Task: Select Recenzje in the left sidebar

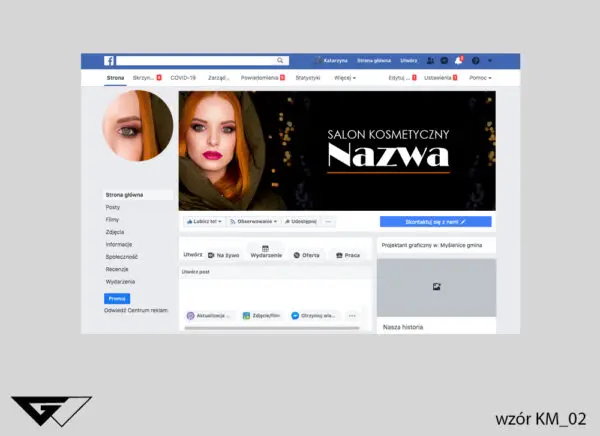Action: click(x=119, y=269)
